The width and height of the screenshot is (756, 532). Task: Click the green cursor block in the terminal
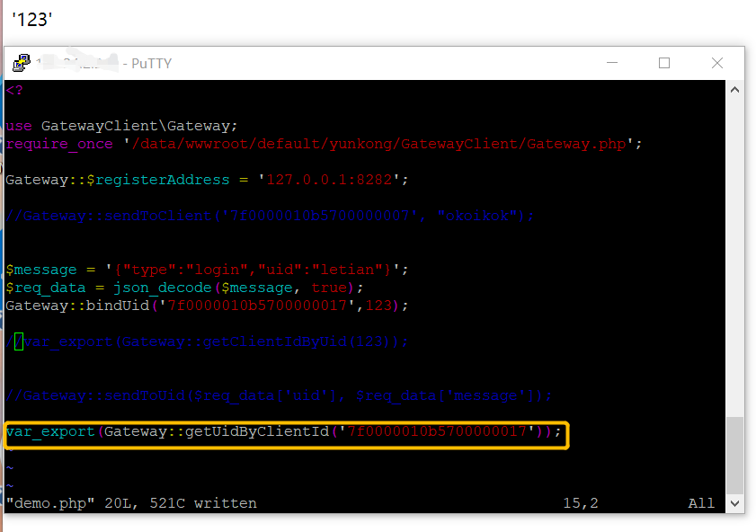19,341
